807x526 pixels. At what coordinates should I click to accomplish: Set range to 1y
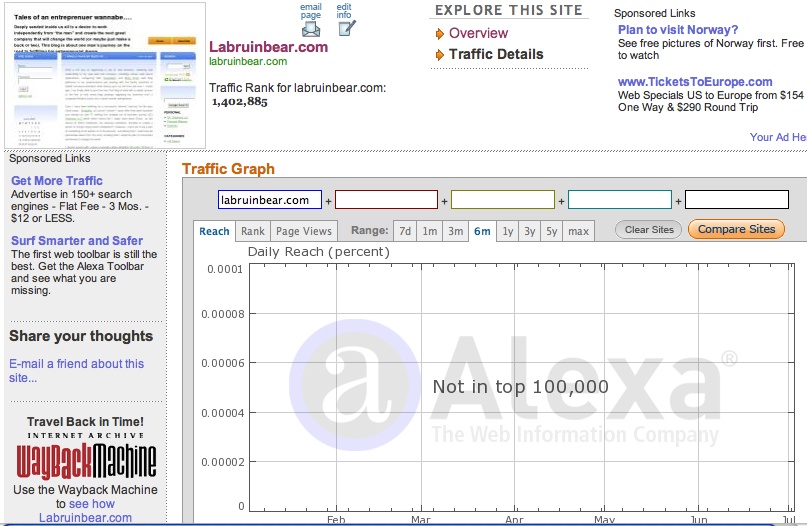pyautogui.click(x=508, y=231)
